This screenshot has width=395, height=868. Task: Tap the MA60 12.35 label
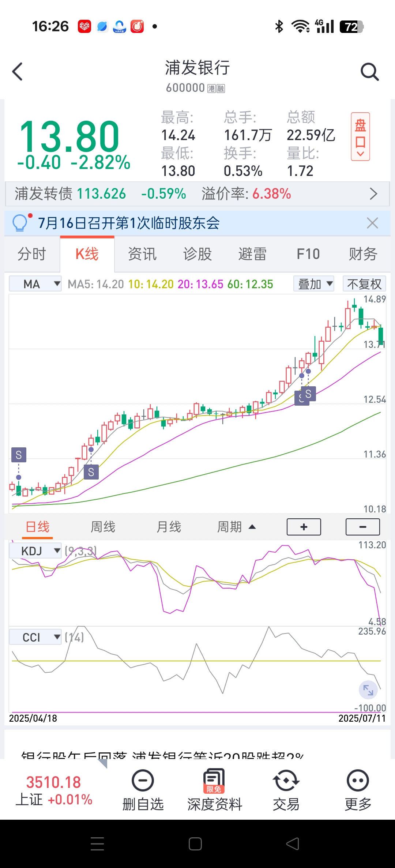pyautogui.click(x=250, y=284)
